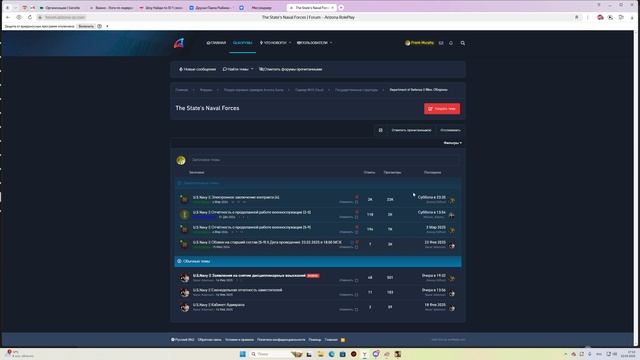Open Frank Murphy's account menu
This screenshot has width=640, height=360.
(419, 43)
